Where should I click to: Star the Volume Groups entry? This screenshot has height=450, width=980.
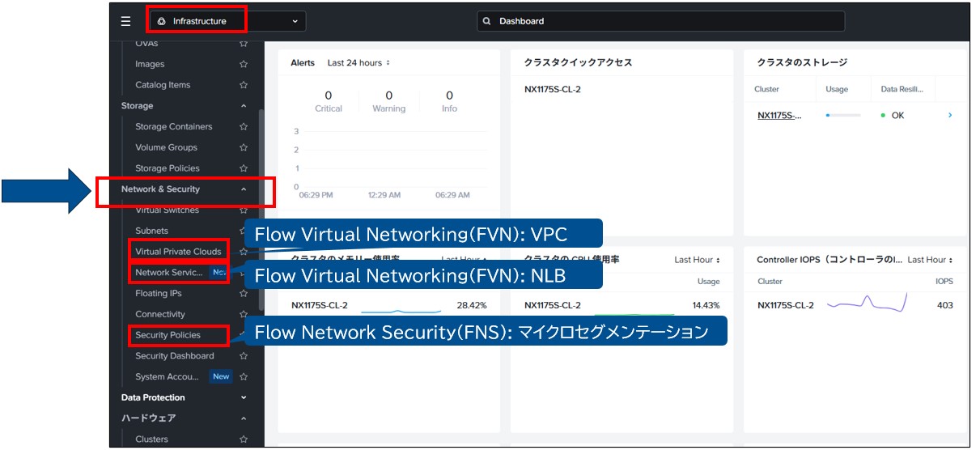[244, 148]
